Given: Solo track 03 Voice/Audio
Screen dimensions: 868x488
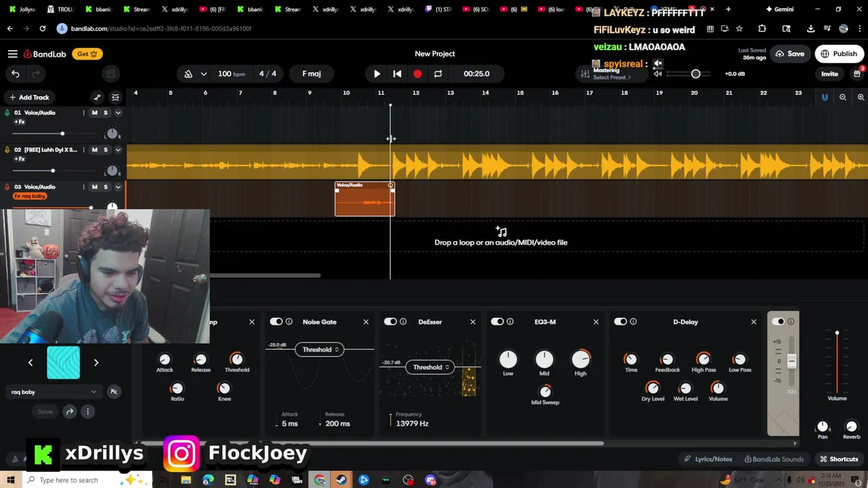Looking at the screenshot, I should click(106, 187).
